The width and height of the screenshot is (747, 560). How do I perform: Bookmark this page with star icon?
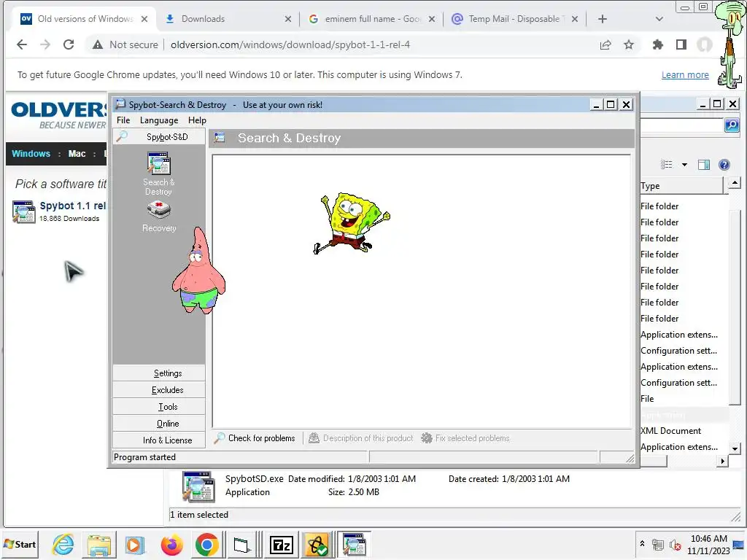click(x=629, y=44)
